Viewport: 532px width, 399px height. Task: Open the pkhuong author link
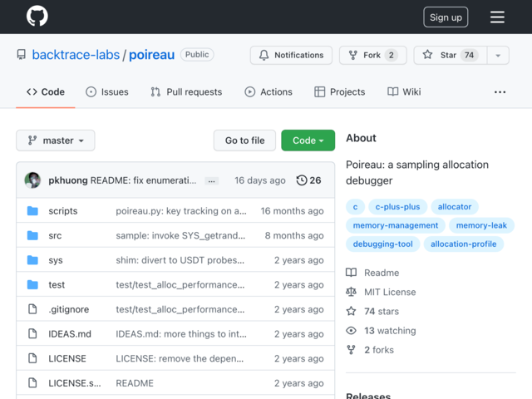point(68,180)
